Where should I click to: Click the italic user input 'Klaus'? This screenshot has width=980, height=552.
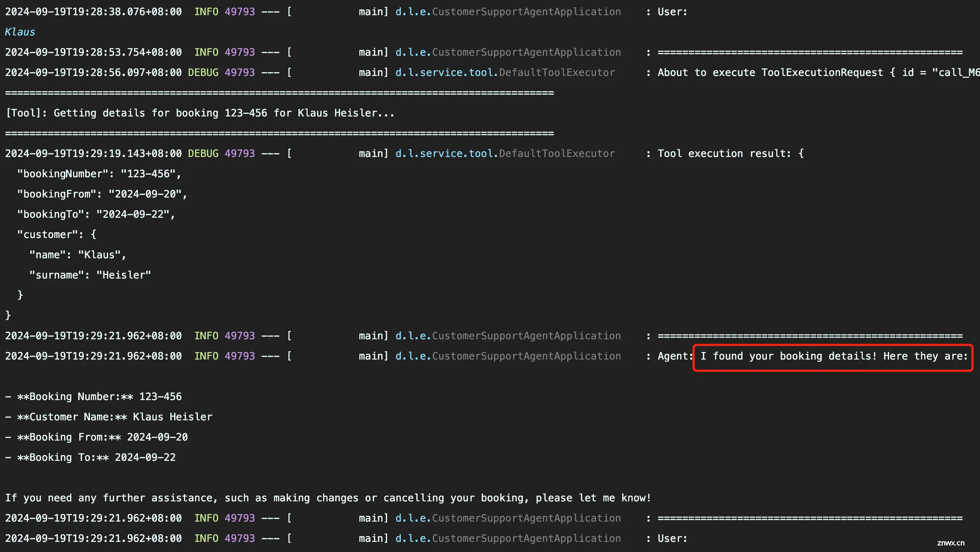click(20, 32)
